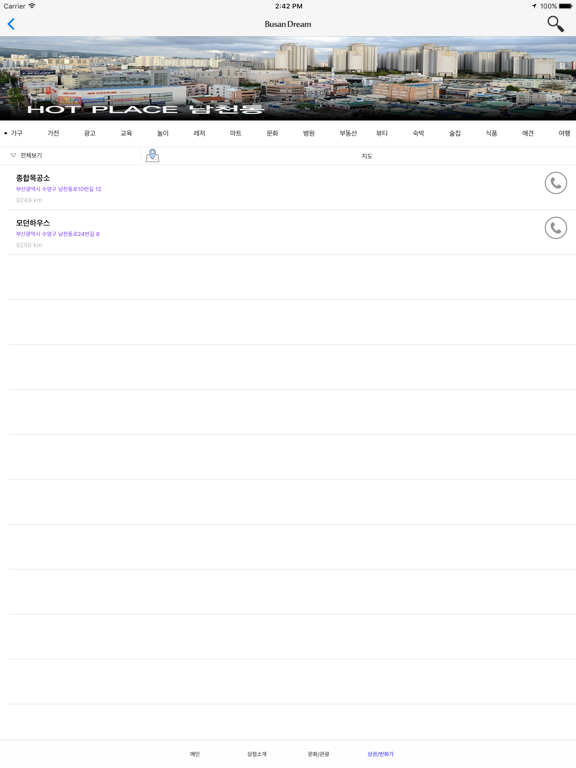Select the 식품 category tab
Viewport: 576px width, 768px height.
[x=491, y=133]
